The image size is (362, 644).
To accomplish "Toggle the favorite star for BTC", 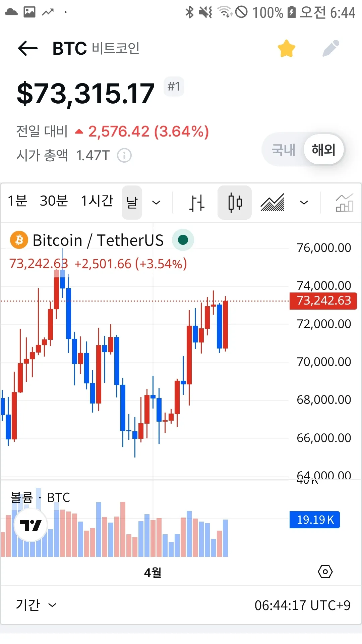I will tap(286, 49).
